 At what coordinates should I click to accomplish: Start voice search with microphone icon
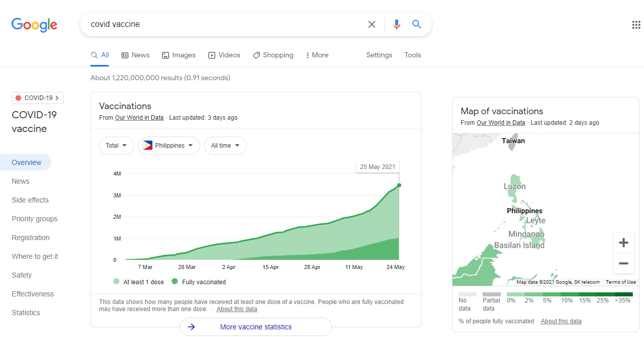point(397,24)
